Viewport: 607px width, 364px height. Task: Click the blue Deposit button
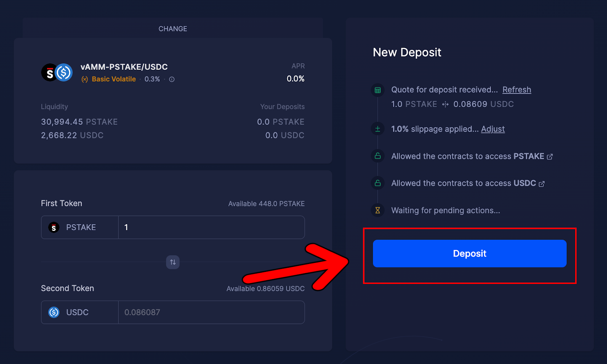(x=470, y=253)
